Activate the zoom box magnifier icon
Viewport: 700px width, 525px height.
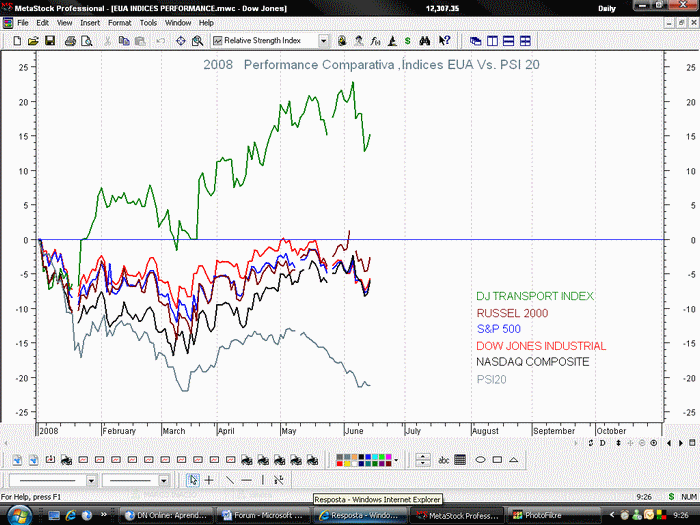click(x=197, y=41)
